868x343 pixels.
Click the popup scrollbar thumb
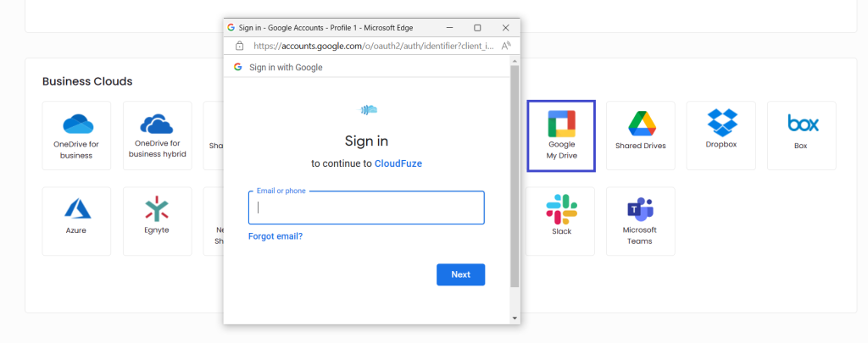tap(515, 176)
